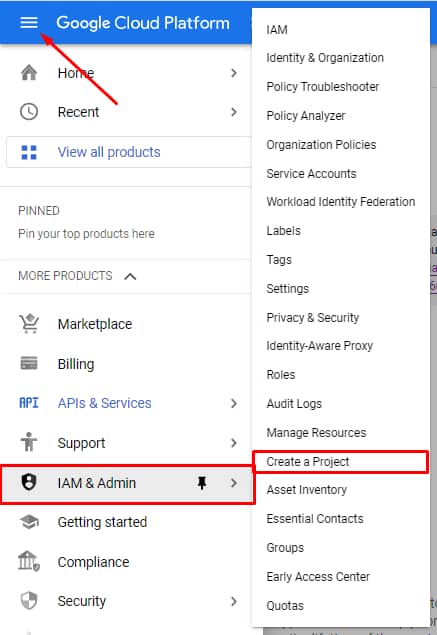Click the API icon beside APIs & Services
The width and height of the screenshot is (437, 635).
tap(29, 403)
